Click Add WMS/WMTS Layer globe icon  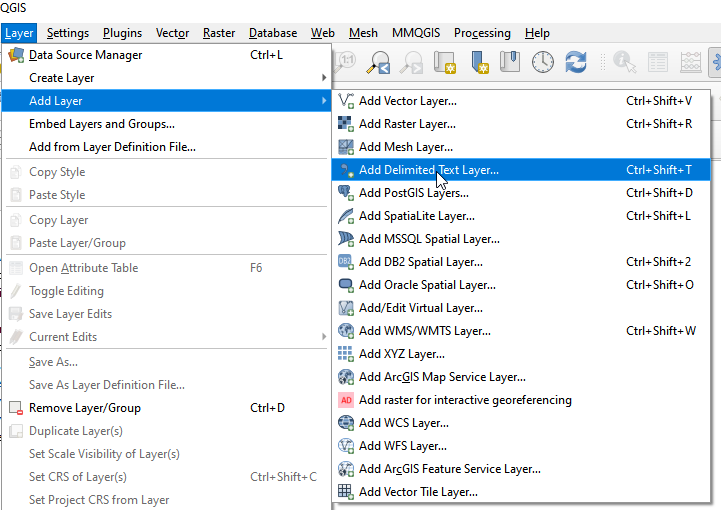346,331
